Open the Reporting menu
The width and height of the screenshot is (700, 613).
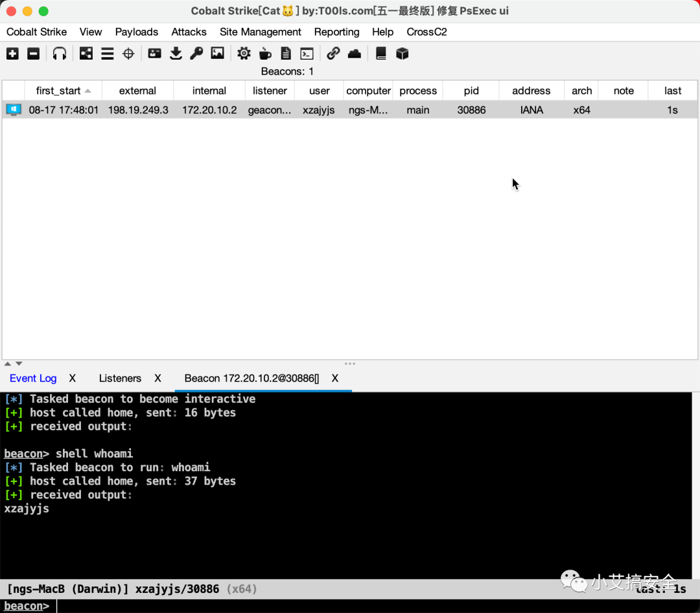pyautogui.click(x=336, y=32)
